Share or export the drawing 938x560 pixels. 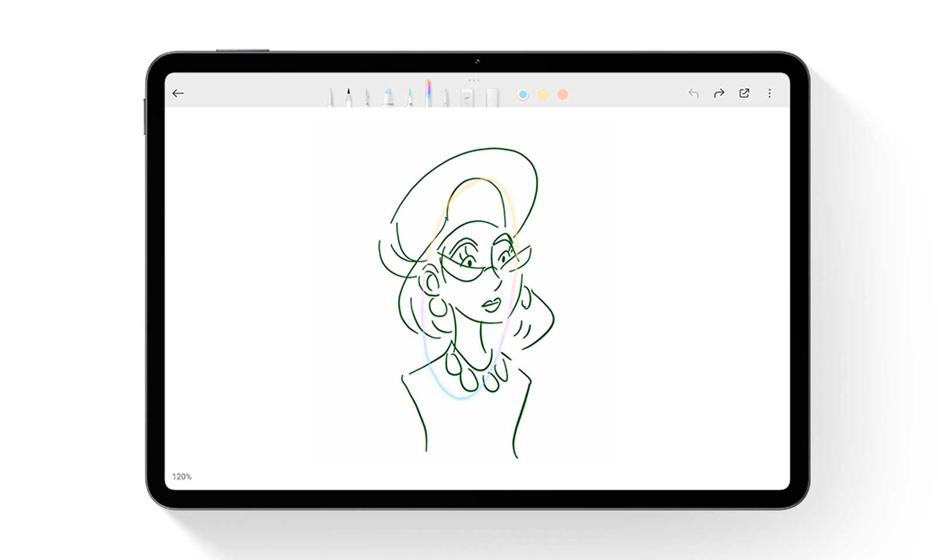pyautogui.click(x=744, y=93)
